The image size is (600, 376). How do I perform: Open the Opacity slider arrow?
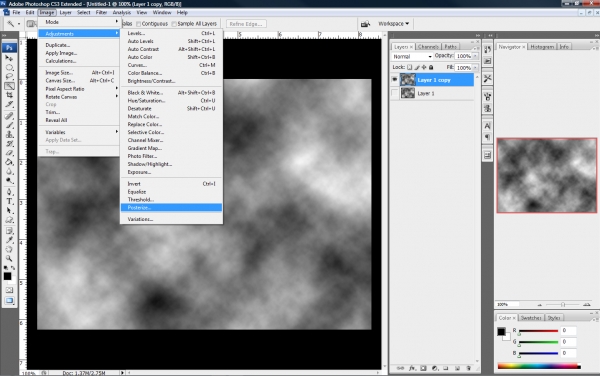[476, 56]
